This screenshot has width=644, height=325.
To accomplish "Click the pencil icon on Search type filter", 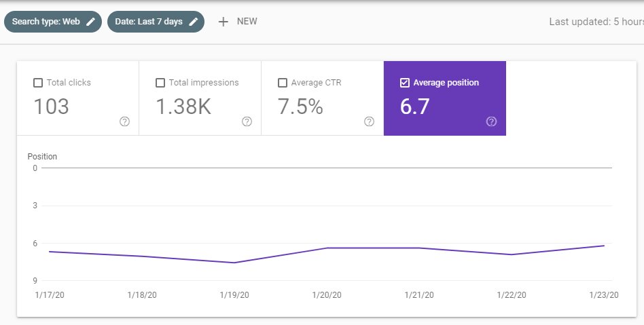I will [x=90, y=22].
